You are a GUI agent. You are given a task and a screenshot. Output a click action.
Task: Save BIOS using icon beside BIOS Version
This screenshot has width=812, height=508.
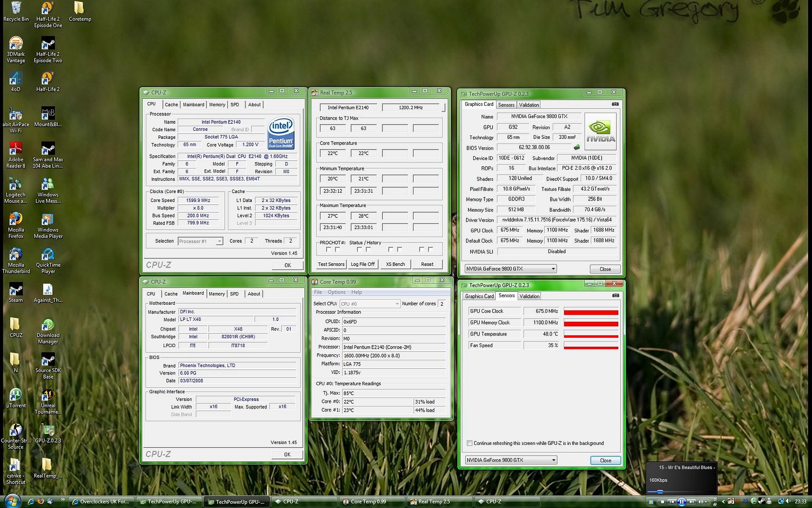click(577, 147)
